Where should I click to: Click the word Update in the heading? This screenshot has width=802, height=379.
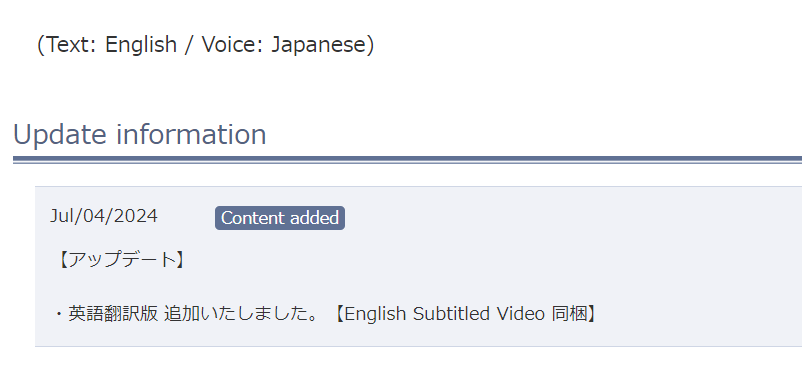[59, 135]
